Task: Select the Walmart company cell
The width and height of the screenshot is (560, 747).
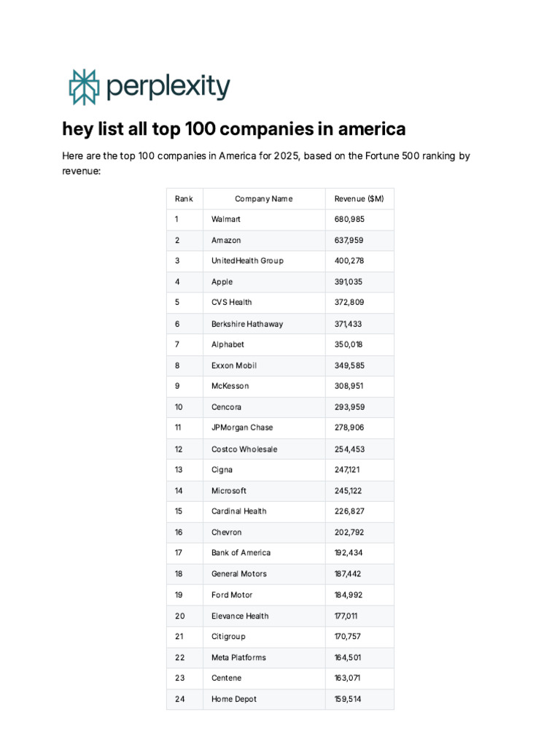Action: pyautogui.click(x=226, y=219)
